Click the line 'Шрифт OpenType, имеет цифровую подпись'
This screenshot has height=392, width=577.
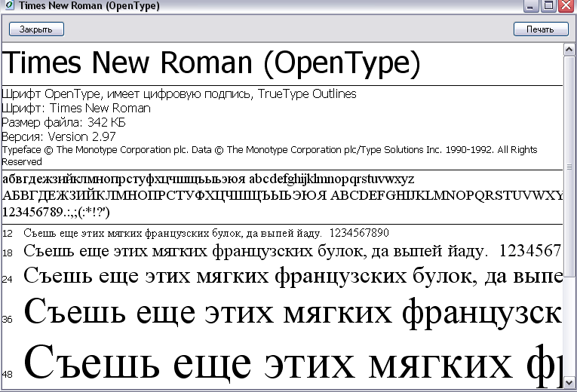179,94
